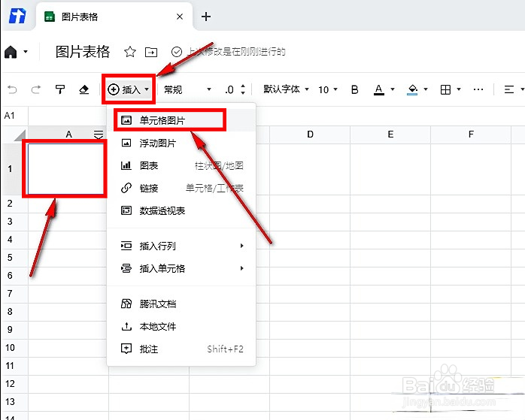Image resolution: width=525 pixels, height=420 pixels.
Task: Expand 插入单元格 submenu
Action: point(181,268)
